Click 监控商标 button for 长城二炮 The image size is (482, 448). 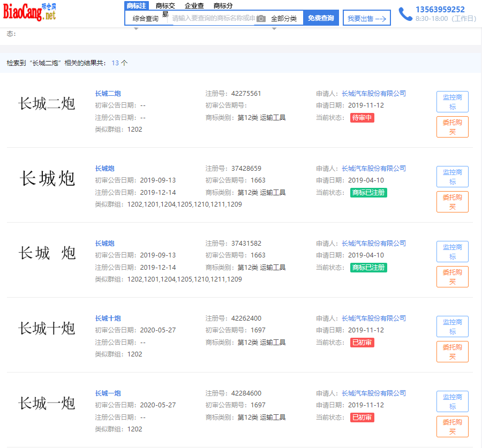[453, 102]
